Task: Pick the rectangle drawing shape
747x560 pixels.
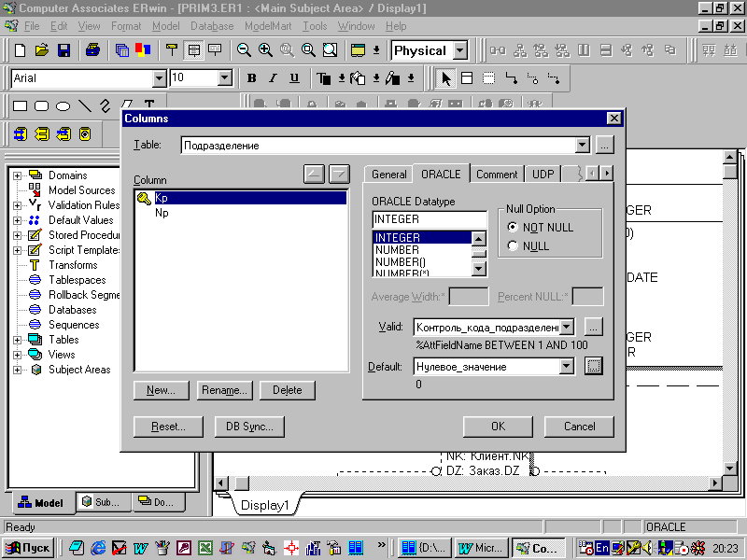Action: tap(20, 105)
